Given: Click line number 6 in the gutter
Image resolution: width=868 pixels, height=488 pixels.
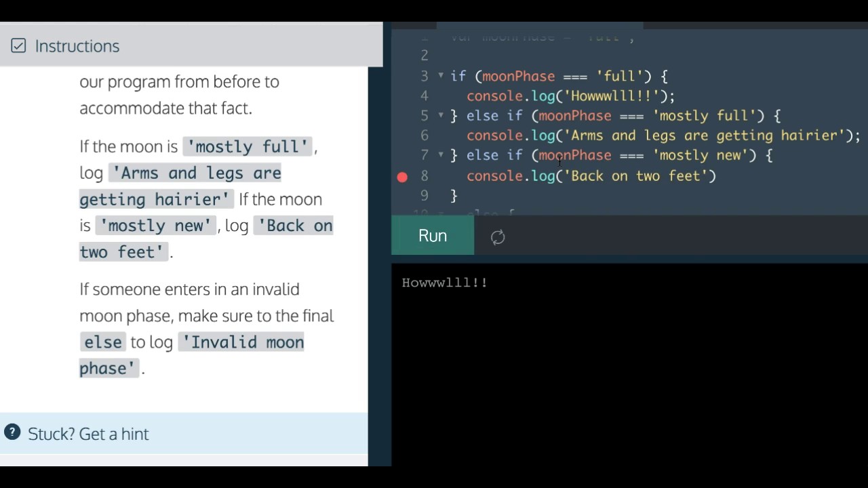Looking at the screenshot, I should [x=425, y=136].
